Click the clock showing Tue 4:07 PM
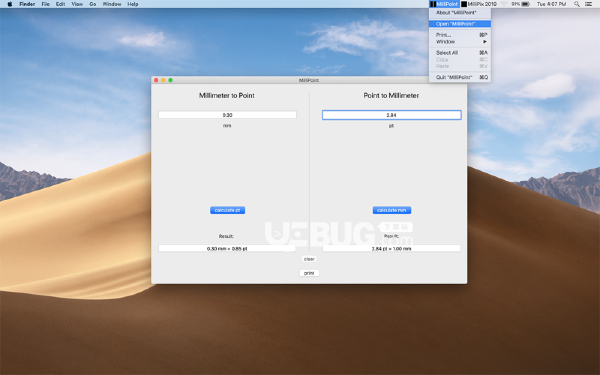 [551, 4]
